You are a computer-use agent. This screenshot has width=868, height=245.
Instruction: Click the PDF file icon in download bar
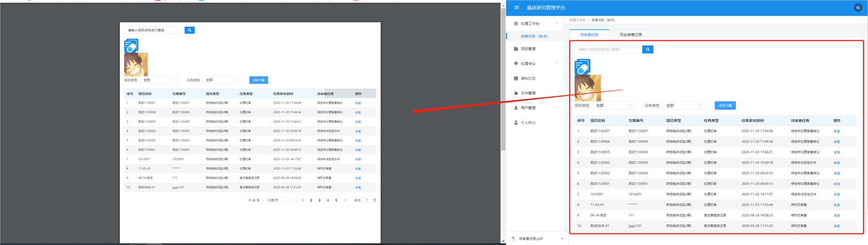(513, 239)
